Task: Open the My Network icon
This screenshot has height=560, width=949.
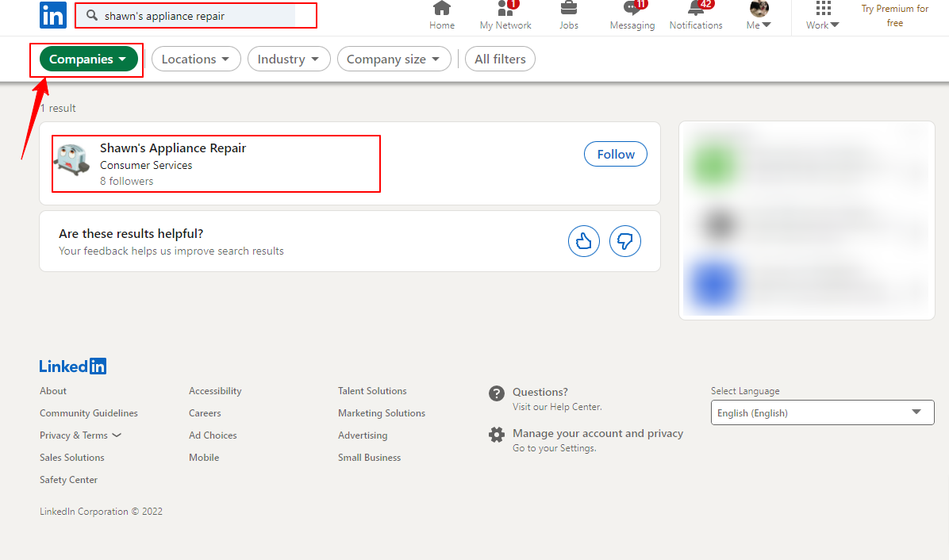Action: pos(505,9)
